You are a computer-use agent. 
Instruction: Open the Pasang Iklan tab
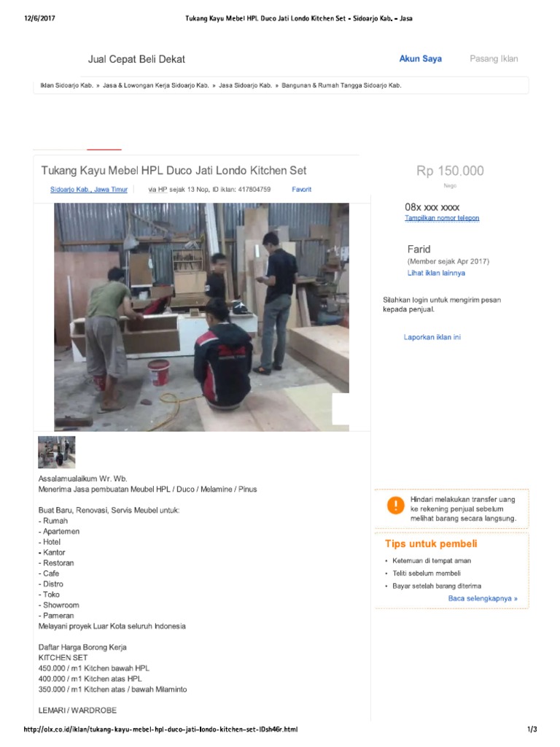[x=494, y=59]
